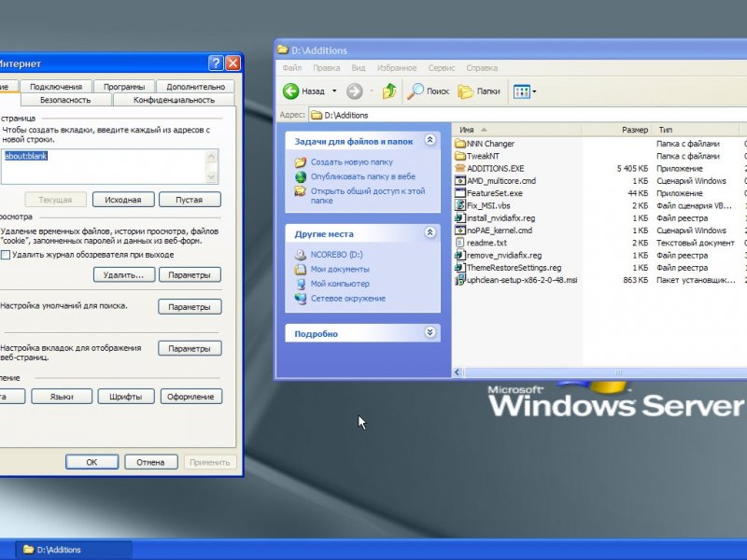This screenshot has height=560, width=747.
Task: Click the create new folder task icon
Action: click(300, 161)
